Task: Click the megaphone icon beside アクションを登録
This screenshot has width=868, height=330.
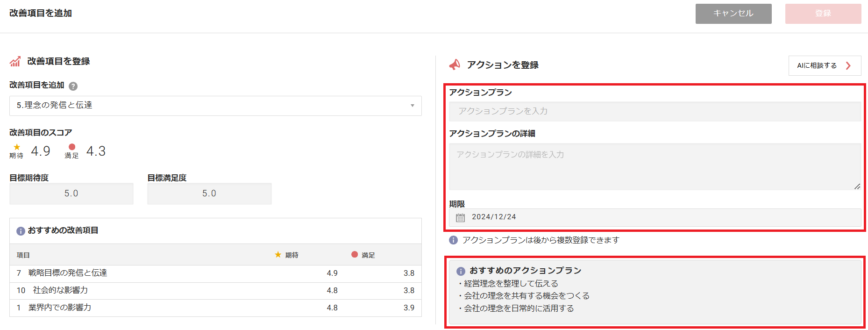Action: pos(455,65)
